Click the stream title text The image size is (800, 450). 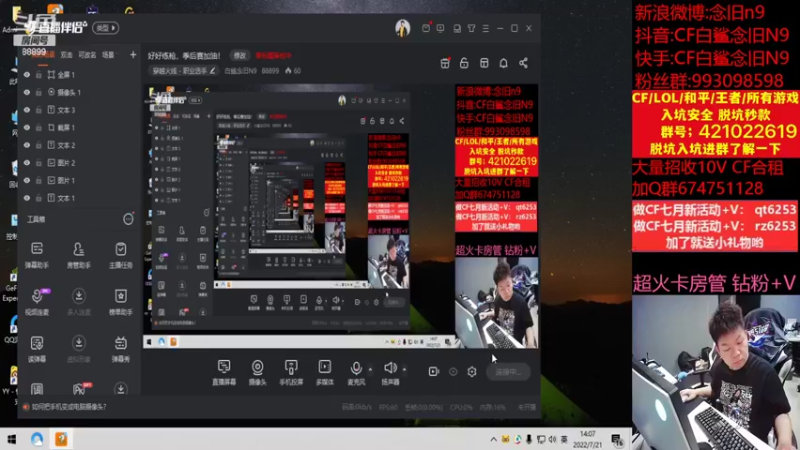[x=184, y=56]
